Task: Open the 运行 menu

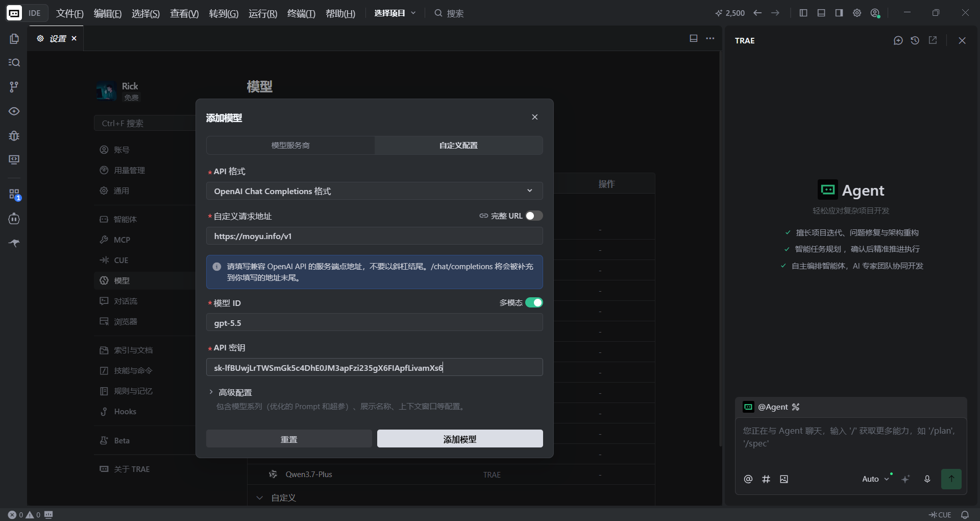Action: [263, 13]
